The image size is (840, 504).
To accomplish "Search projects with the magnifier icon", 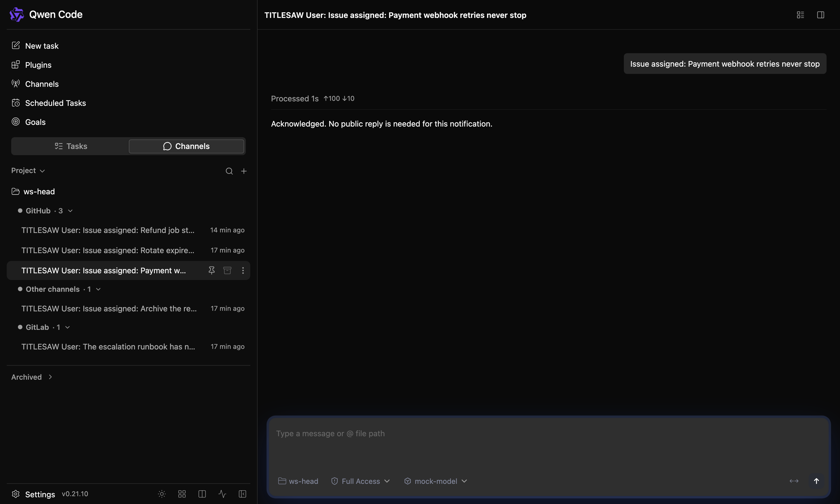I will 229,171.
